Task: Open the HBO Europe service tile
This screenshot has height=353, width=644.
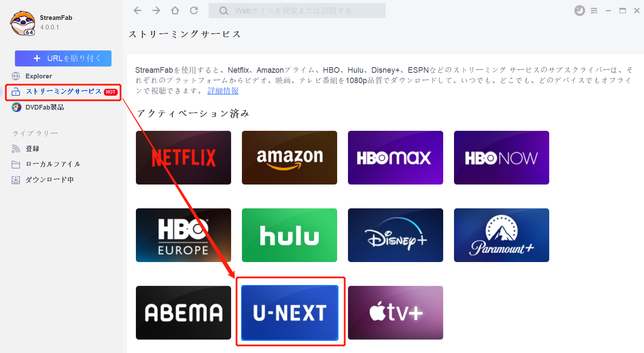Action: 184,235
